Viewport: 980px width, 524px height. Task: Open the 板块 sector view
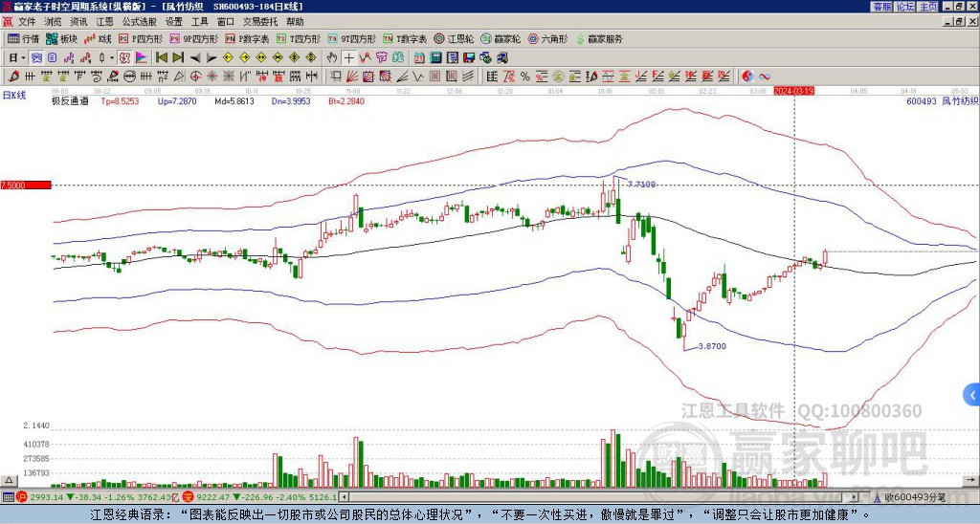pos(61,38)
